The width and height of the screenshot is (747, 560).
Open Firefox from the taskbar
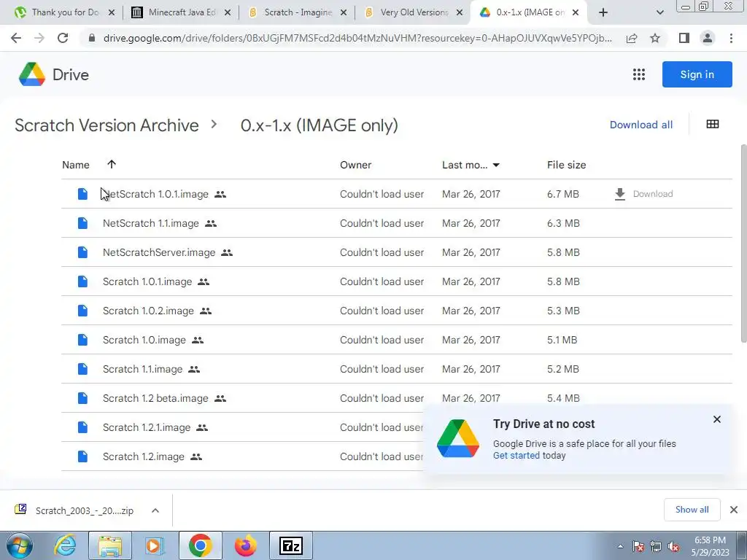pos(246,545)
